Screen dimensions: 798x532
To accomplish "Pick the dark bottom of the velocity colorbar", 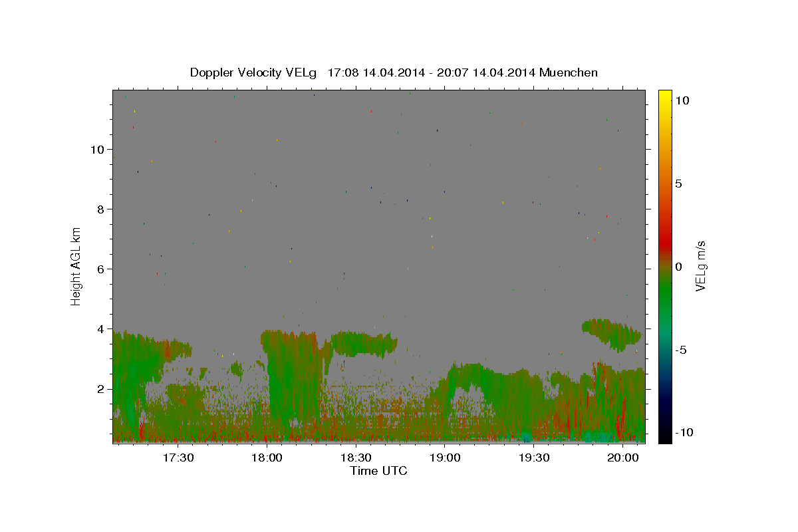I will (x=664, y=432).
